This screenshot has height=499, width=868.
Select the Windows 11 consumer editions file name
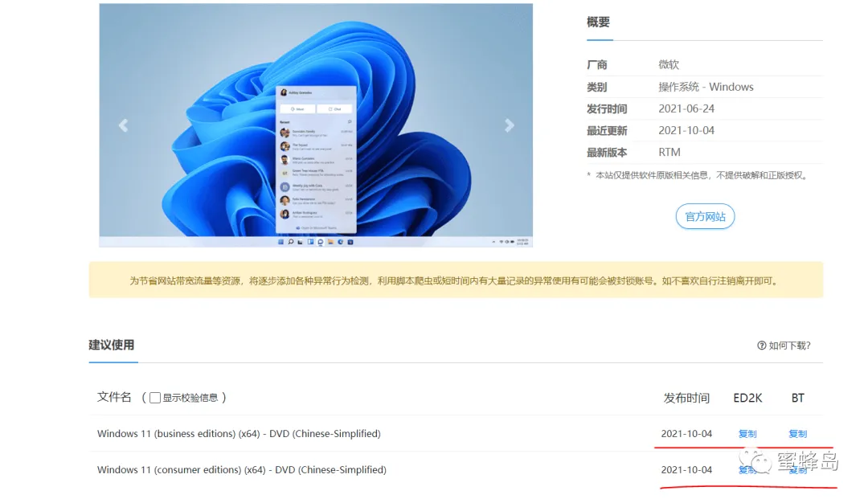[x=242, y=470]
